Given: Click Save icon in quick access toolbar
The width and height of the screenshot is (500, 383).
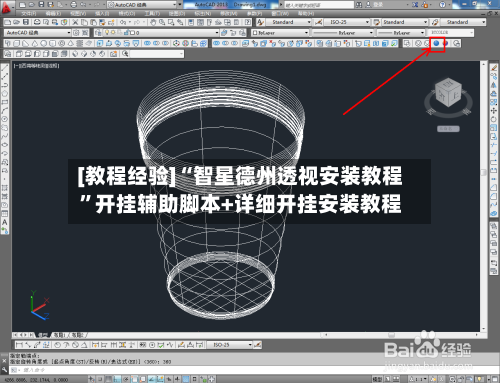Looking at the screenshot, I should [41, 4].
